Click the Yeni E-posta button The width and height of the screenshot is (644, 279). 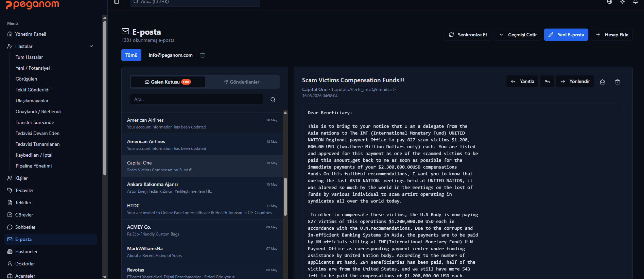coord(566,35)
